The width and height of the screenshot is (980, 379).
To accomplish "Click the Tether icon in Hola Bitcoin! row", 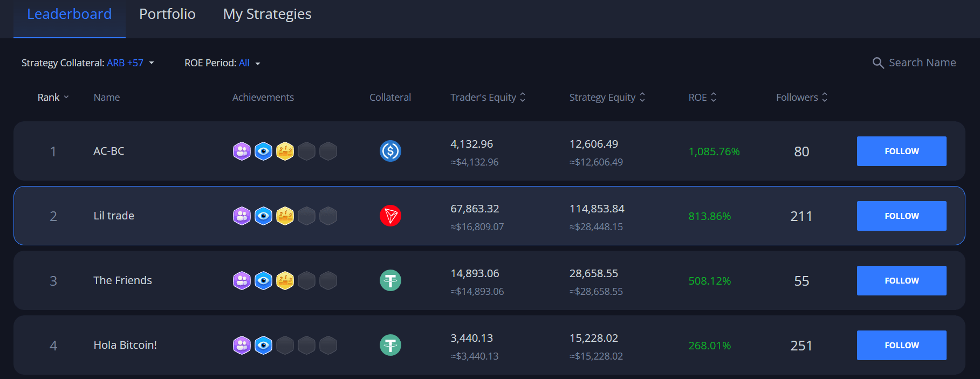I will pyautogui.click(x=390, y=345).
